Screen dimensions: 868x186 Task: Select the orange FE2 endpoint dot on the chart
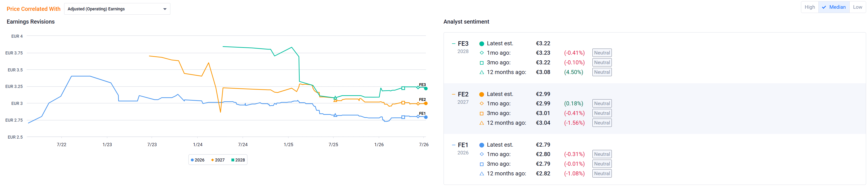(426, 103)
